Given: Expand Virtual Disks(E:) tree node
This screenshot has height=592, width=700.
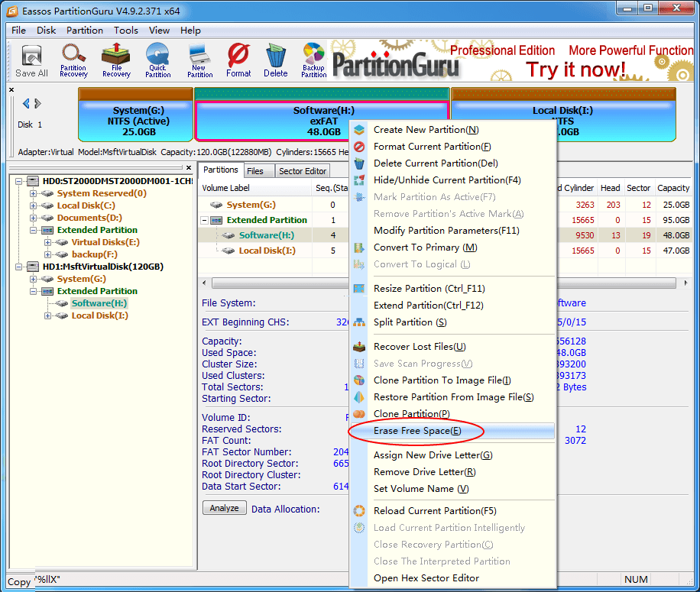Looking at the screenshot, I should pos(47,242).
